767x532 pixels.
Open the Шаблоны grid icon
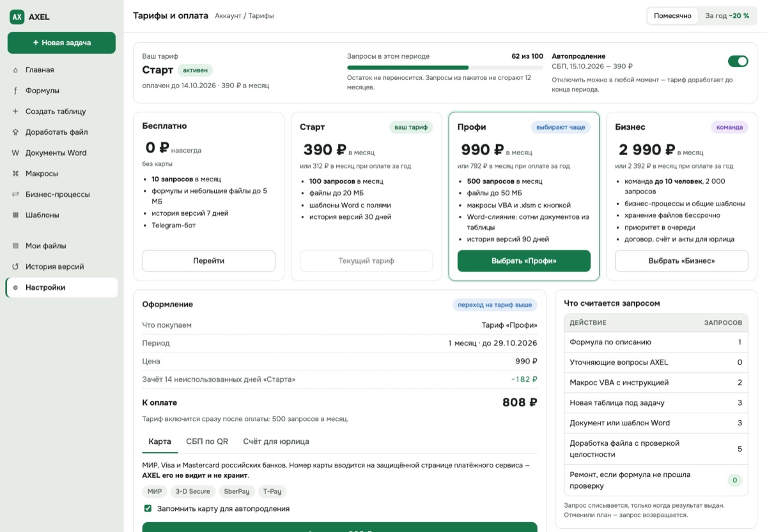click(15, 215)
